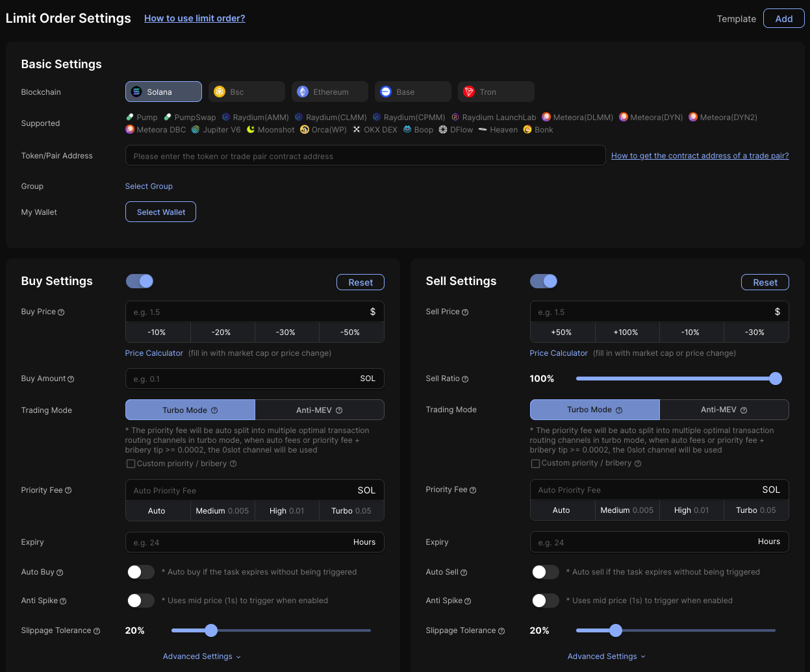
Task: Choose Anti-MEV mode in Buy Settings
Action: point(320,410)
